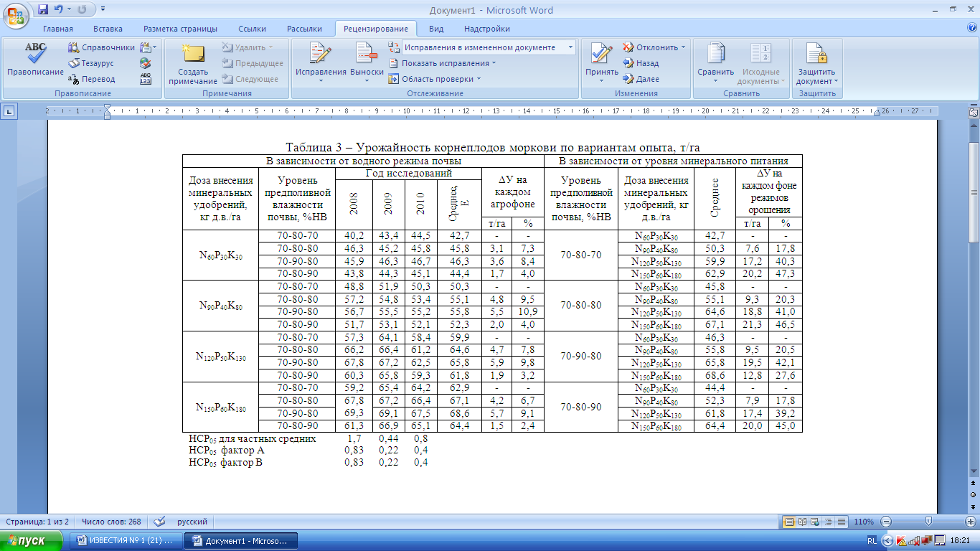This screenshot has width=980, height=551.
Task: Switch to the Вставка ribbon tab
Action: point(108,29)
